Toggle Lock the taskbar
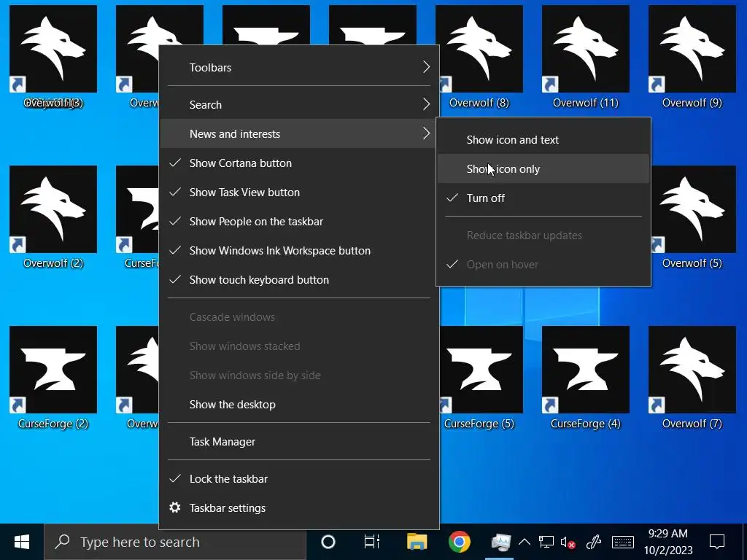Image resolution: width=747 pixels, height=560 pixels. (299, 479)
